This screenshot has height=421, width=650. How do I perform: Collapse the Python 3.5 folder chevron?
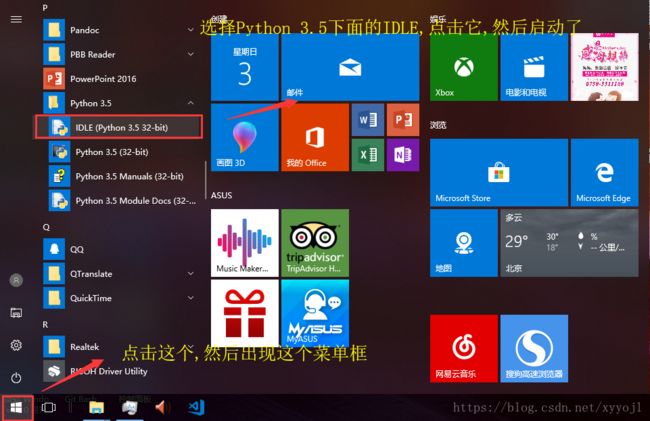(191, 103)
